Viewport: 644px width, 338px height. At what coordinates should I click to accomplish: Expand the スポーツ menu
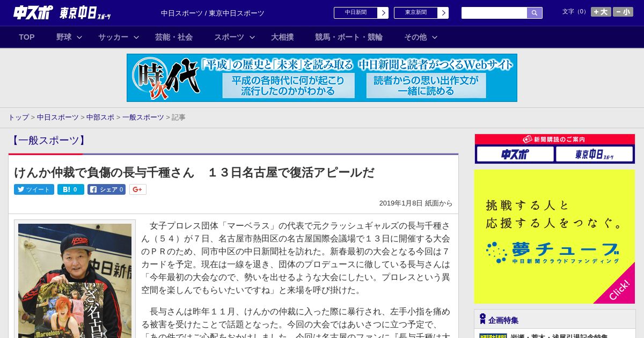tap(235, 37)
